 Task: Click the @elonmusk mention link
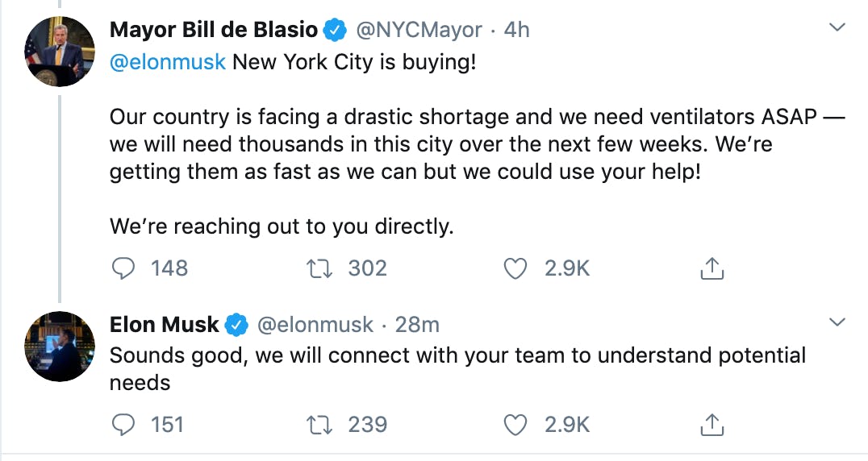(168, 62)
